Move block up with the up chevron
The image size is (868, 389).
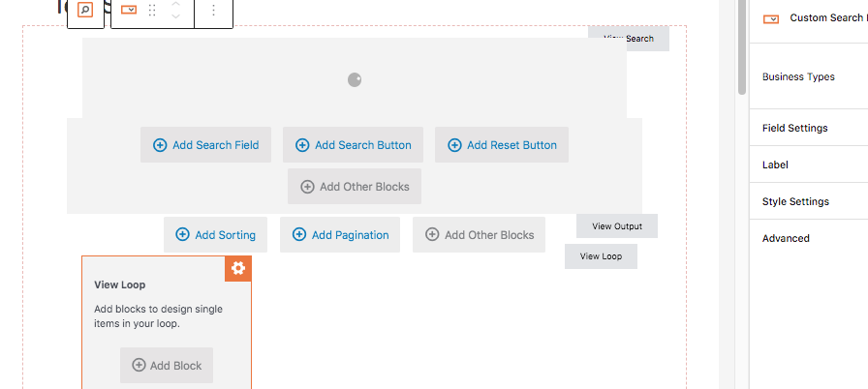pyautogui.click(x=175, y=5)
